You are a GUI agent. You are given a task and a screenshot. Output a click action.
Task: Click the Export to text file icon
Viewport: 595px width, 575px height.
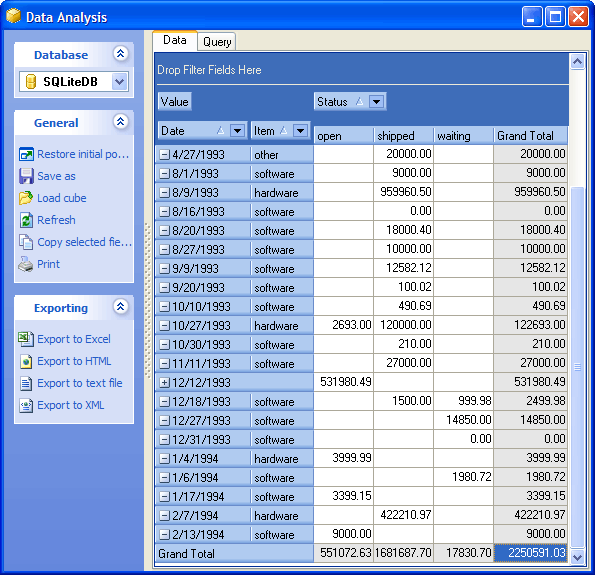(26, 383)
